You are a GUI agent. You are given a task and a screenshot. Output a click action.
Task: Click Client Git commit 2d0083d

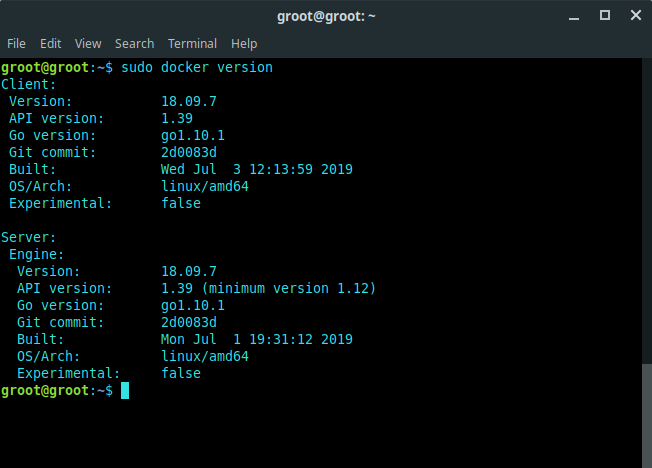[x=189, y=152]
